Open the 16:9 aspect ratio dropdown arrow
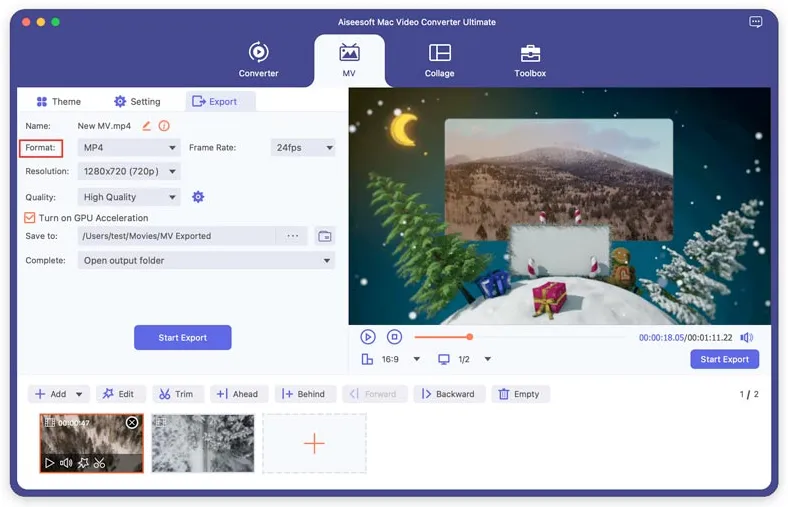This screenshot has width=788, height=507. click(417, 359)
